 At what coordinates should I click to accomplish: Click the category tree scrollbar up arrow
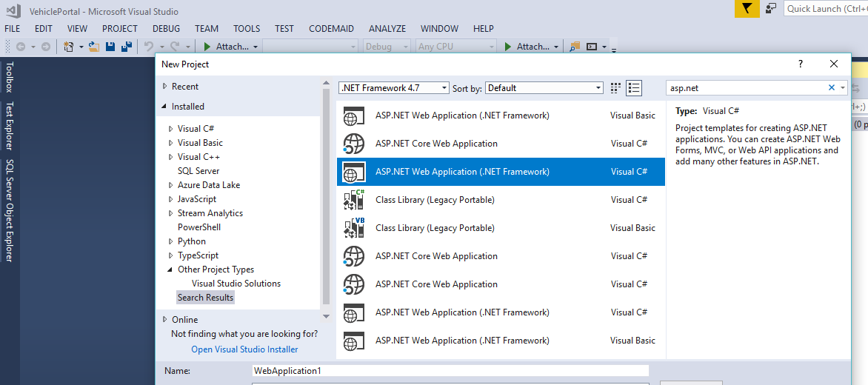pyautogui.click(x=326, y=83)
